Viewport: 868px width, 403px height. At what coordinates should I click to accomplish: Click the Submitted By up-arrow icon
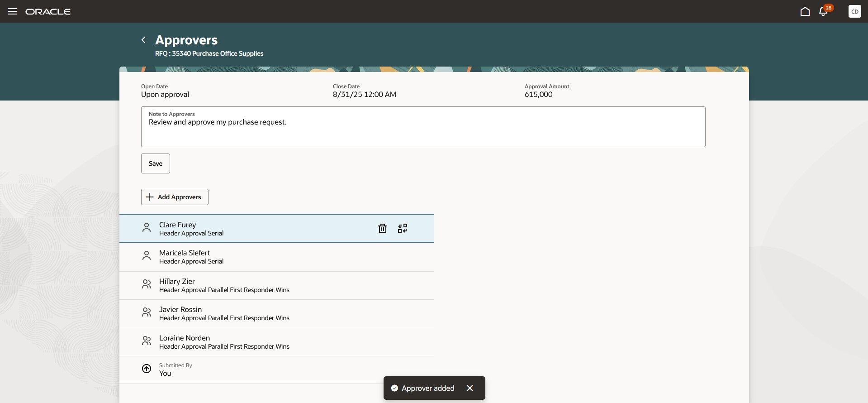(x=147, y=369)
